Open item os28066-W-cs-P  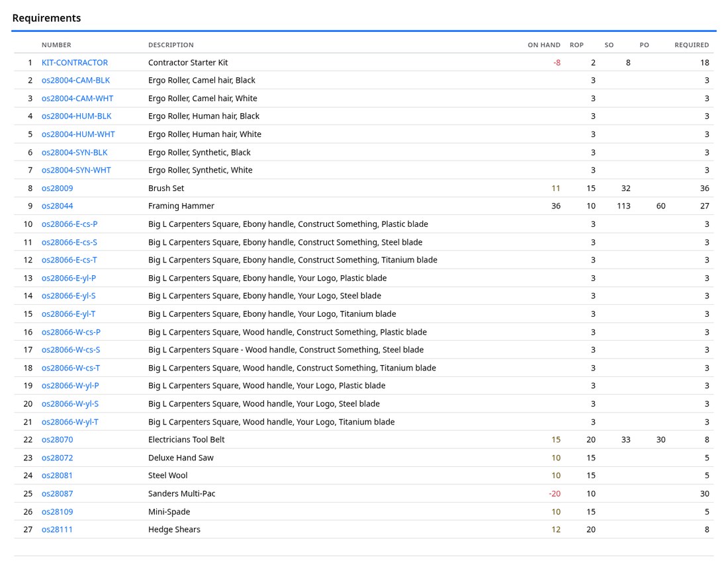(71, 332)
